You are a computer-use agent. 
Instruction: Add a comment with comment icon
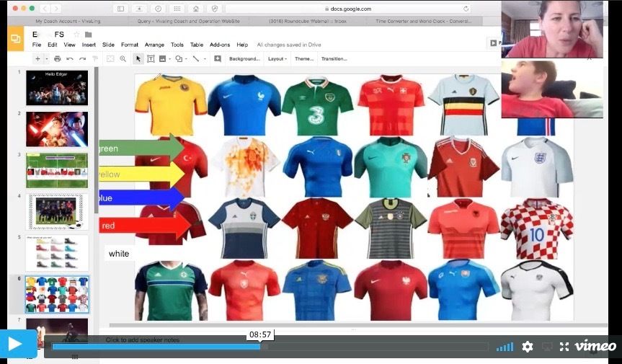click(x=218, y=58)
